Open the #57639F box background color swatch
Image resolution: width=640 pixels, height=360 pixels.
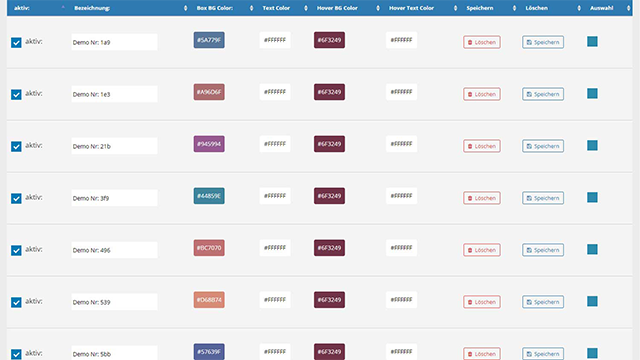click(x=209, y=351)
